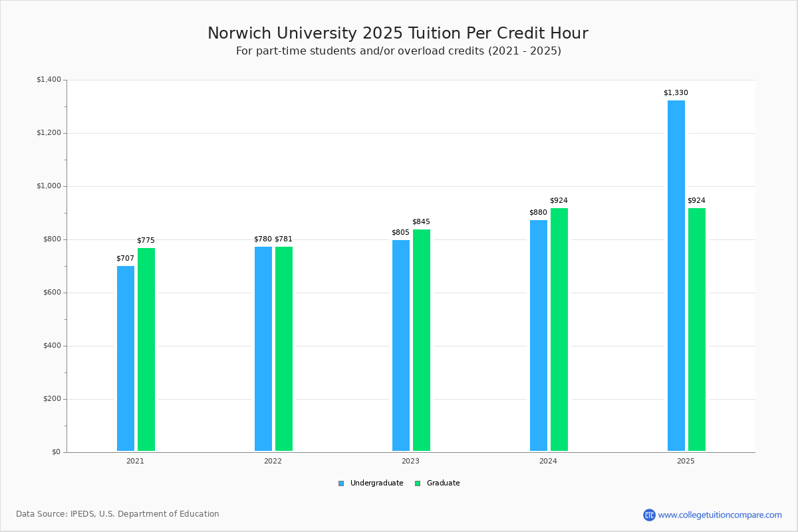
Task: Click the green Graduate legend swatch
Action: pyautogui.click(x=418, y=483)
